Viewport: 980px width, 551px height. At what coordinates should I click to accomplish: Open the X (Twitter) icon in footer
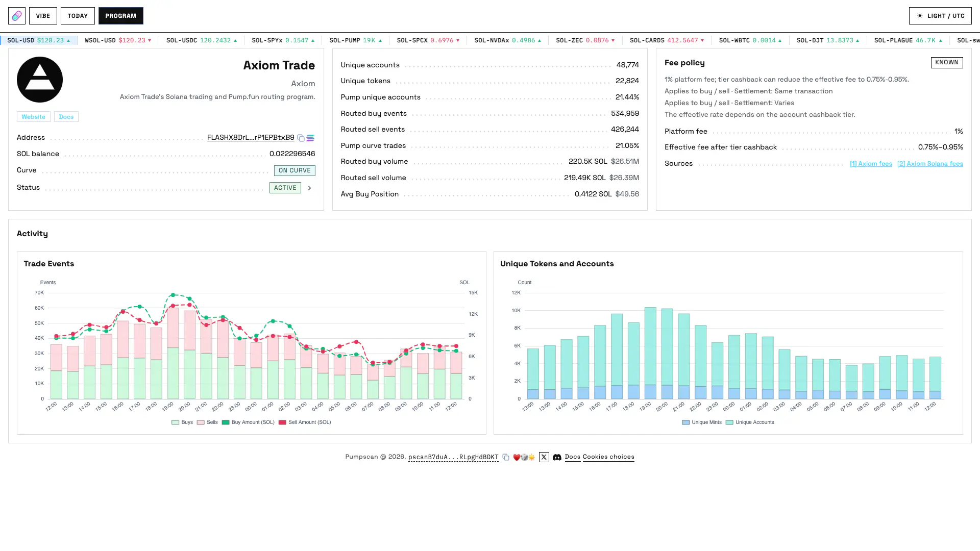(x=544, y=457)
